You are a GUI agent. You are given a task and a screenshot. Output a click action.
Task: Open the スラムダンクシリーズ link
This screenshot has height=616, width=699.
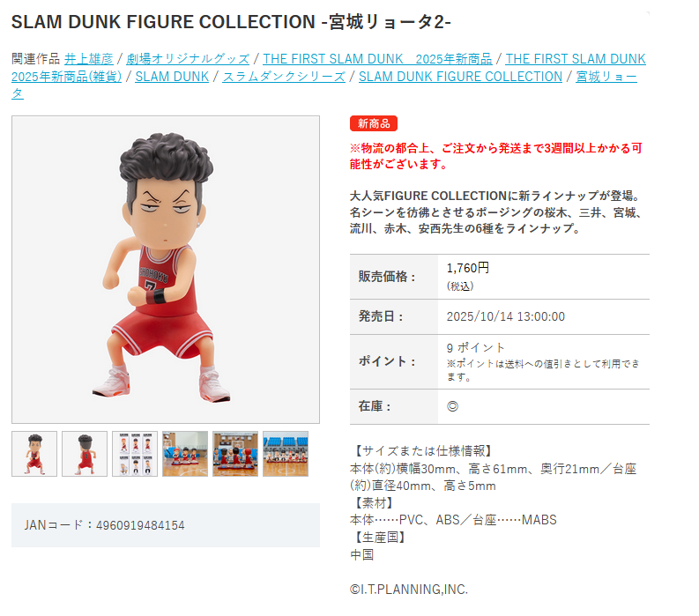tap(284, 77)
